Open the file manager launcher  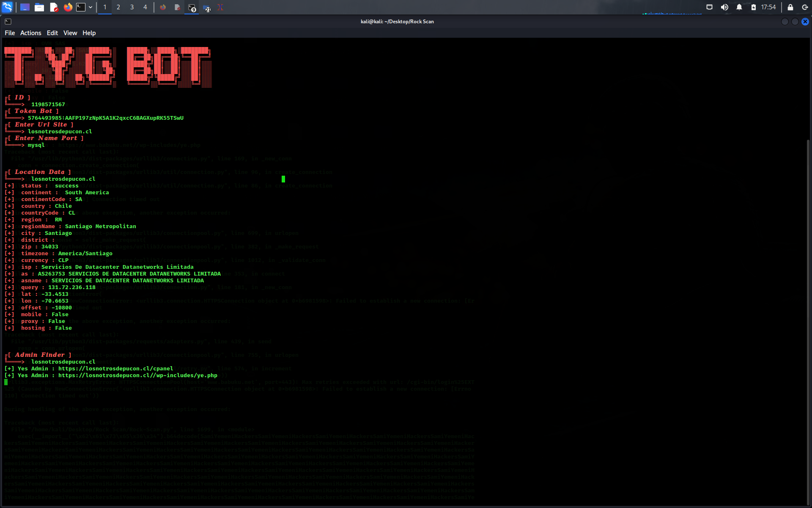click(x=39, y=7)
